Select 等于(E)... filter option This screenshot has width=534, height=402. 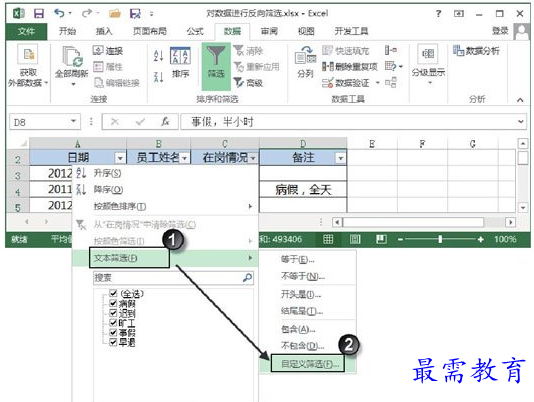tap(308, 260)
